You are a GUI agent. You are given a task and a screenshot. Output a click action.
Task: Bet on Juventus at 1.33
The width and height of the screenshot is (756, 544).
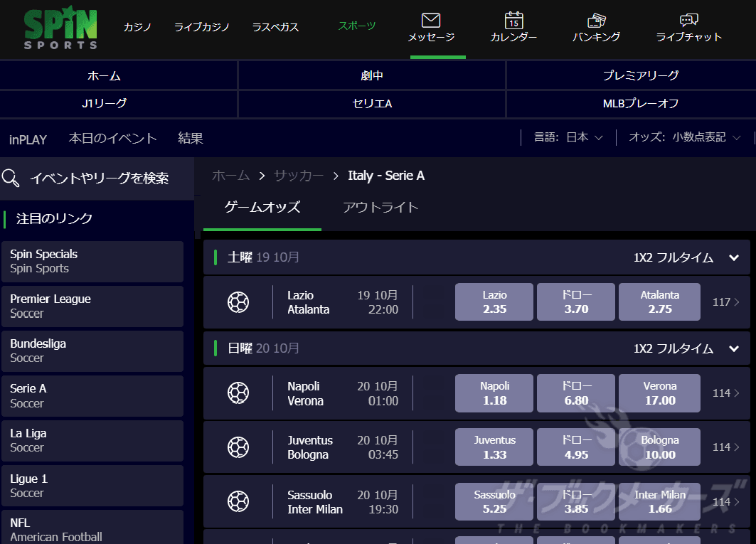[x=494, y=447]
